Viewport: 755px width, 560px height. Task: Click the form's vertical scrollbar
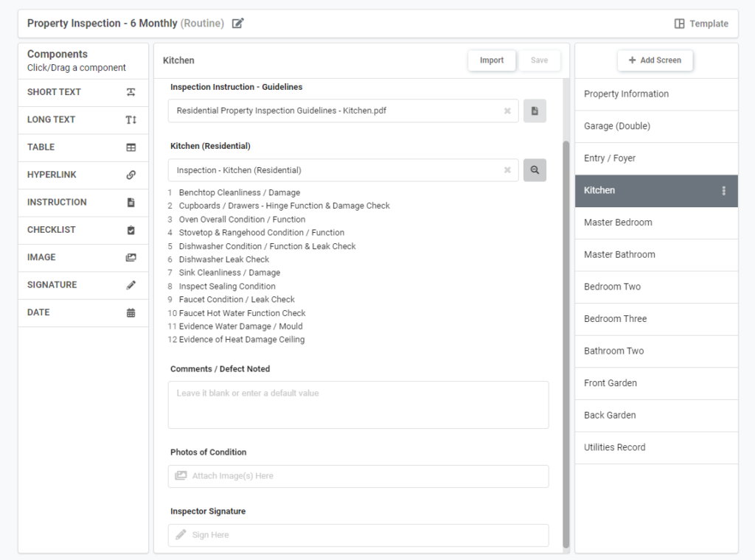(566, 332)
